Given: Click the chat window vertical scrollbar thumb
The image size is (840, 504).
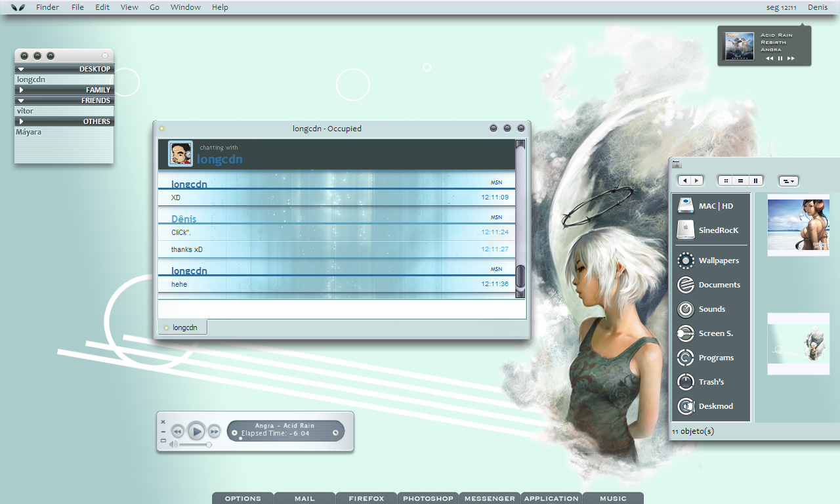Looking at the screenshot, I should click(x=520, y=277).
